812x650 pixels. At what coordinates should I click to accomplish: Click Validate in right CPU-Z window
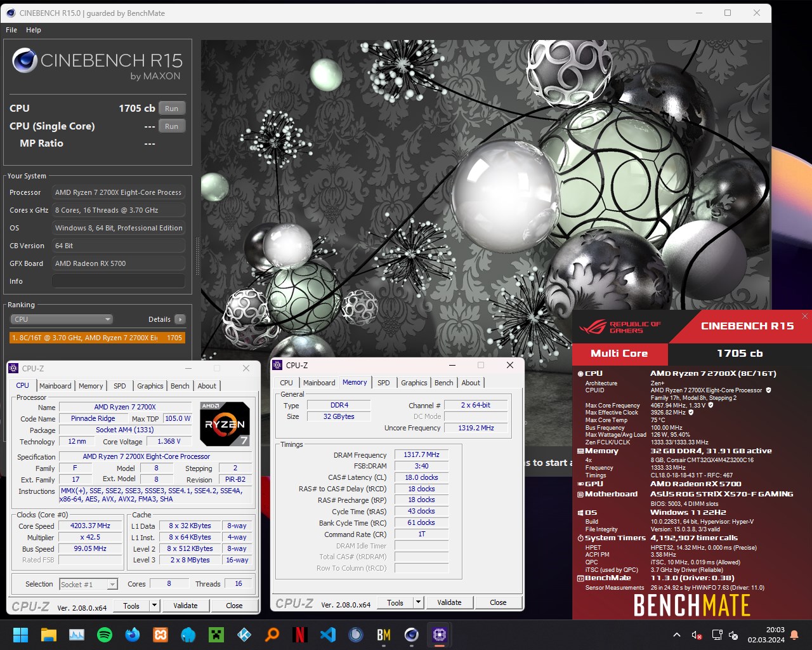(x=449, y=602)
